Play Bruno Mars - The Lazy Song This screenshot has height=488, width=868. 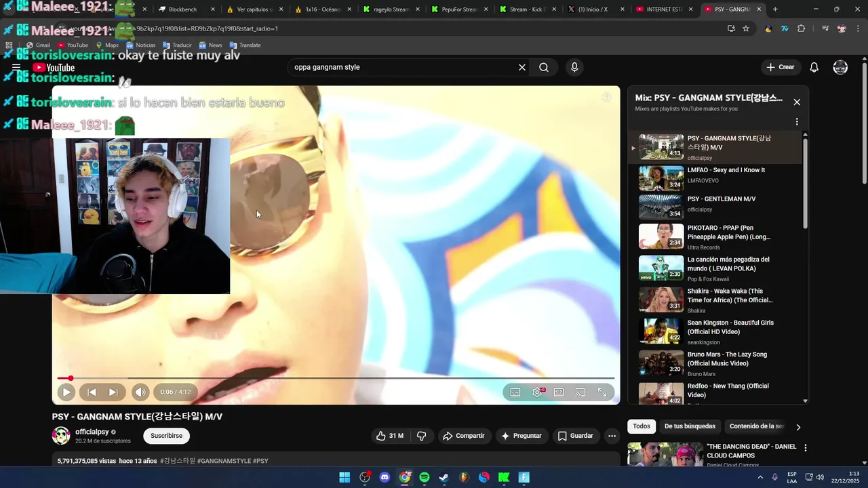(715, 363)
